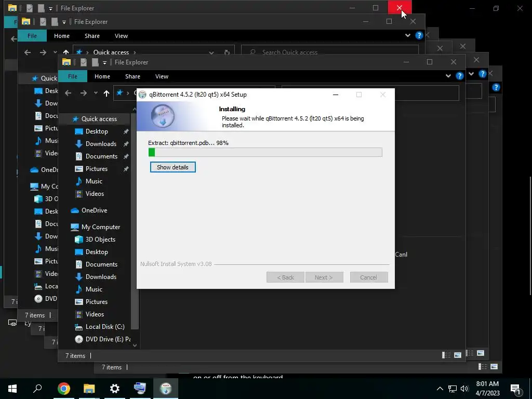Open recent locations dropdown in front Explorer
This screenshot has width=532, height=399.
click(x=96, y=93)
